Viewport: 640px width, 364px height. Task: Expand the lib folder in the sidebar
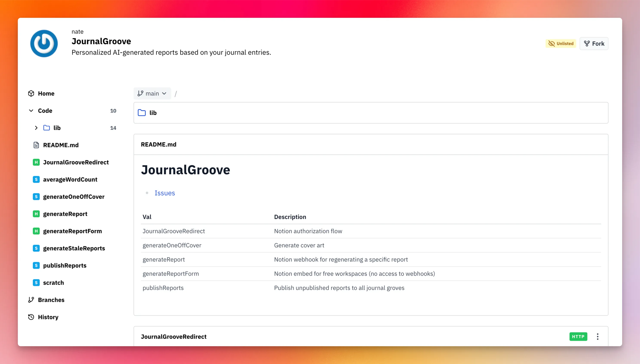coord(36,128)
